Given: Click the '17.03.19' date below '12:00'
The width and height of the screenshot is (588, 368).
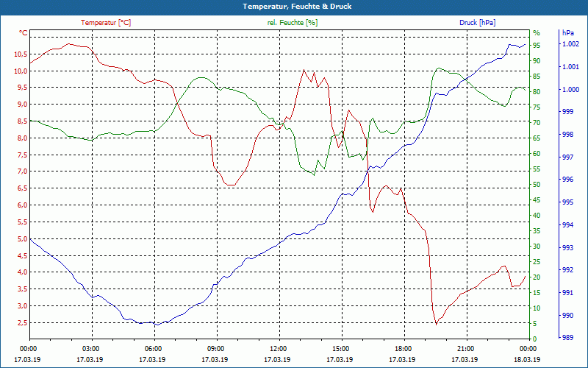Looking at the screenshot, I should (x=277, y=360).
